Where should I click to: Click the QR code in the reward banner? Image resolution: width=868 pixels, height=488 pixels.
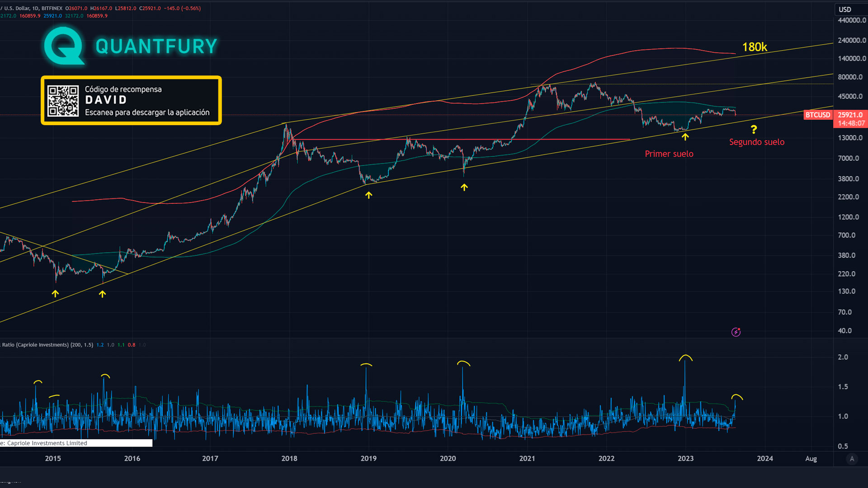click(x=63, y=101)
